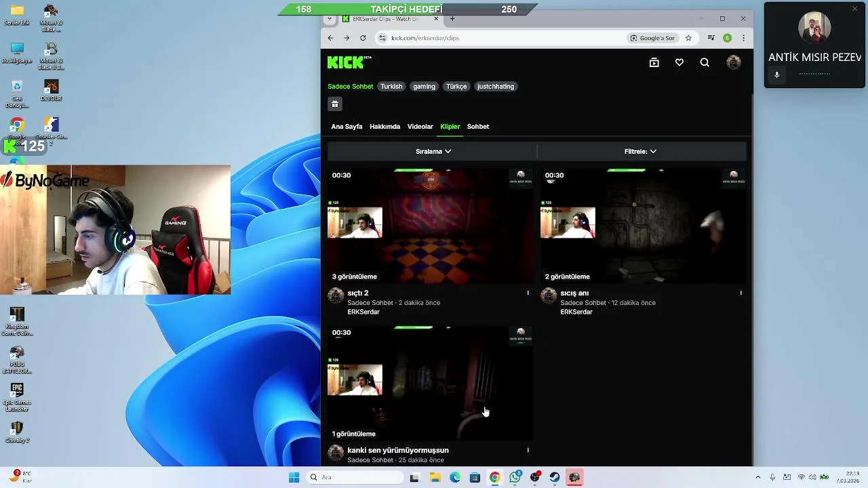Switch to the Videolar tab
The image size is (868, 488).
(420, 127)
